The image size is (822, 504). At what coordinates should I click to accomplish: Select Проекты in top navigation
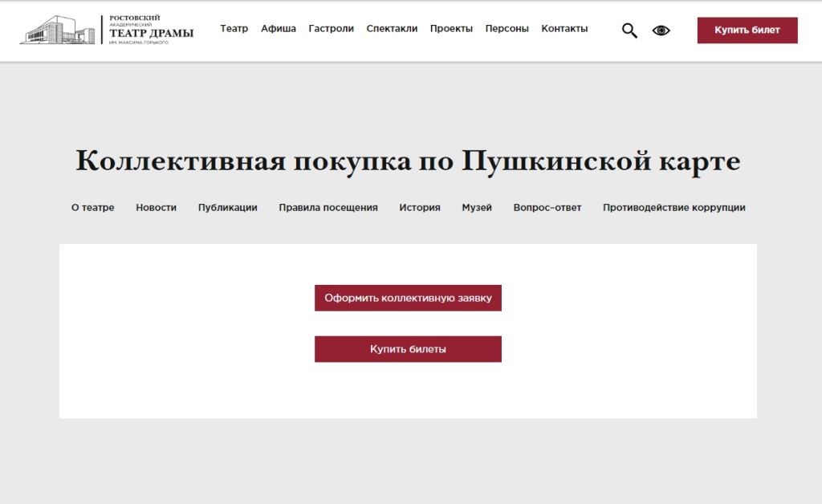click(451, 29)
